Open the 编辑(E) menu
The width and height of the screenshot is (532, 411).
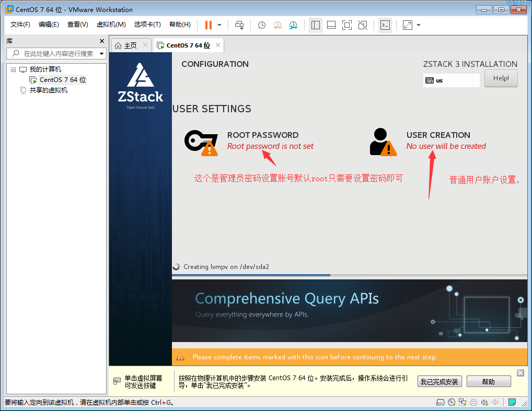pos(49,25)
